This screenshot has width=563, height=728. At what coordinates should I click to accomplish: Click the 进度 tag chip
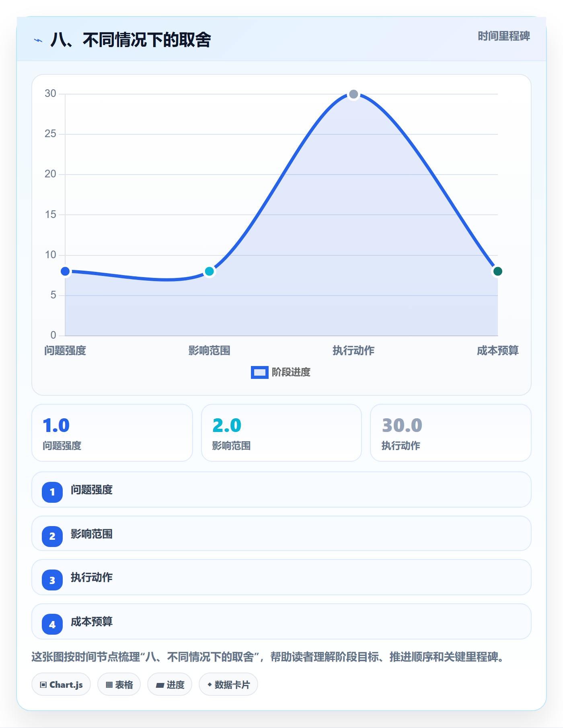coord(170,685)
